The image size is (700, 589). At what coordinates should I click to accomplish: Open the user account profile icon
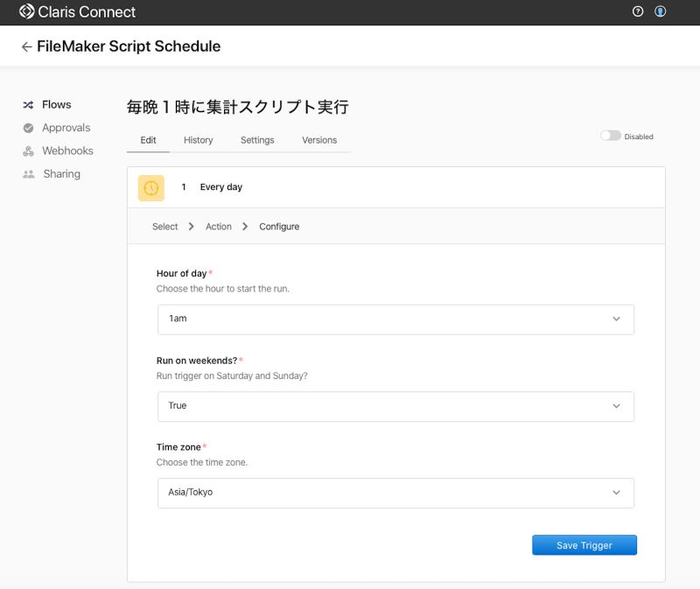pos(661,11)
